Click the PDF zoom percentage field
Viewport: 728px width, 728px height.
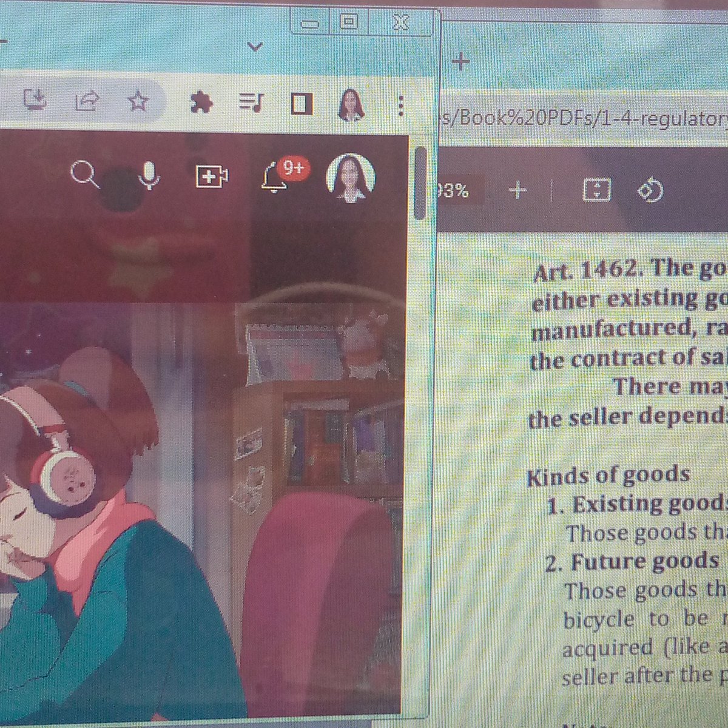(x=455, y=191)
